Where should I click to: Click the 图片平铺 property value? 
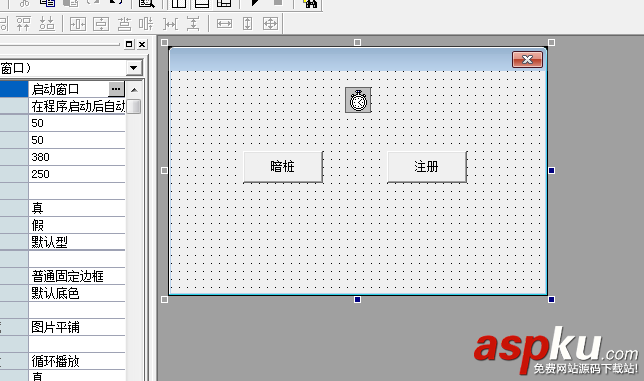tap(77, 327)
